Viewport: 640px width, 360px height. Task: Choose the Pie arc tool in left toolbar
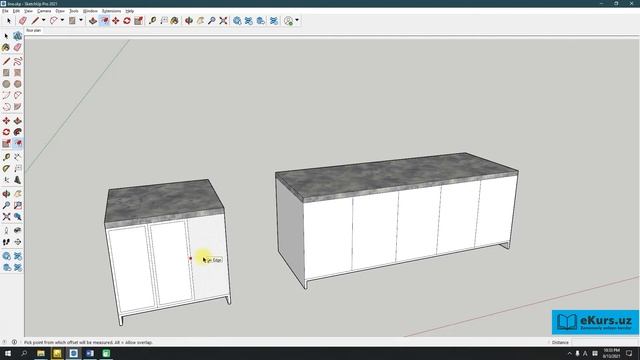click(x=18, y=107)
